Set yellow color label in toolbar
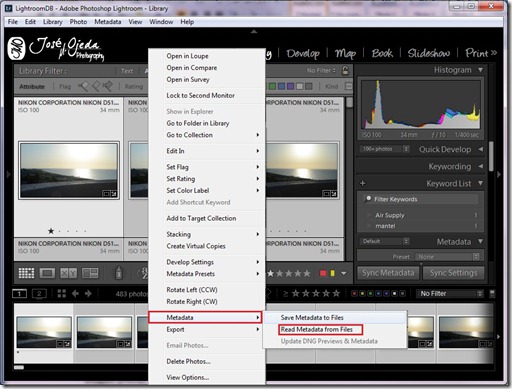Screen dimensions: 512x389 332,273
